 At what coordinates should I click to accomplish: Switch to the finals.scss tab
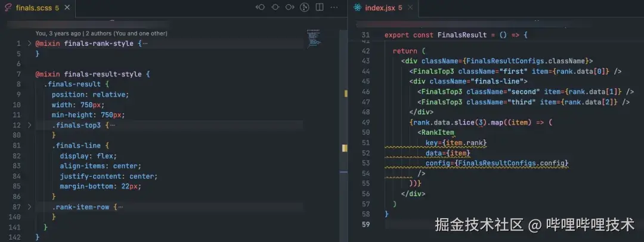[38, 7]
